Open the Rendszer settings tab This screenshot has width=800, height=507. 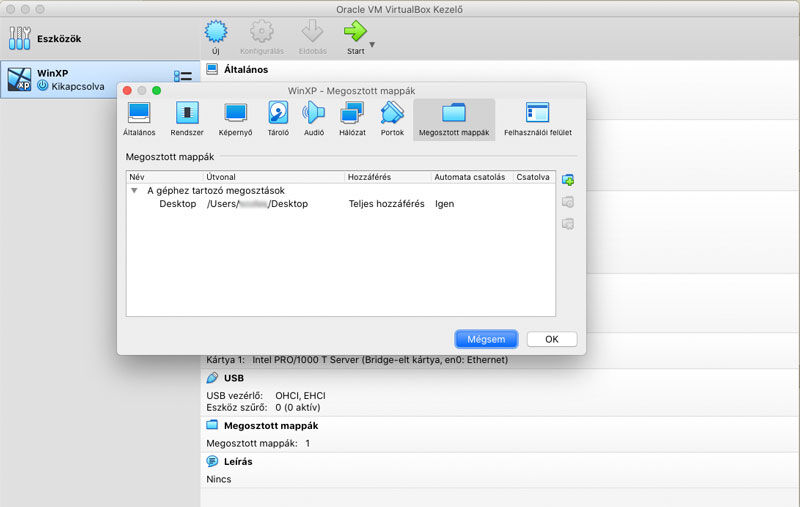187,119
